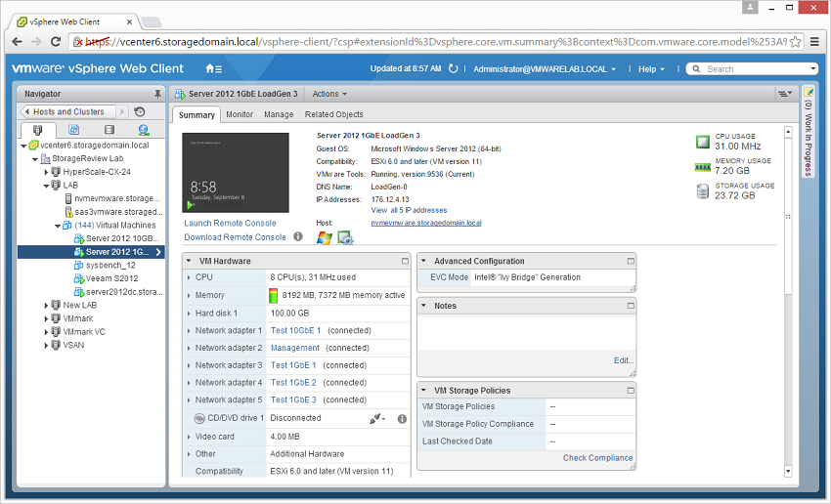Open navigator history icon
The height and width of the screenshot is (504, 831).
[x=140, y=111]
